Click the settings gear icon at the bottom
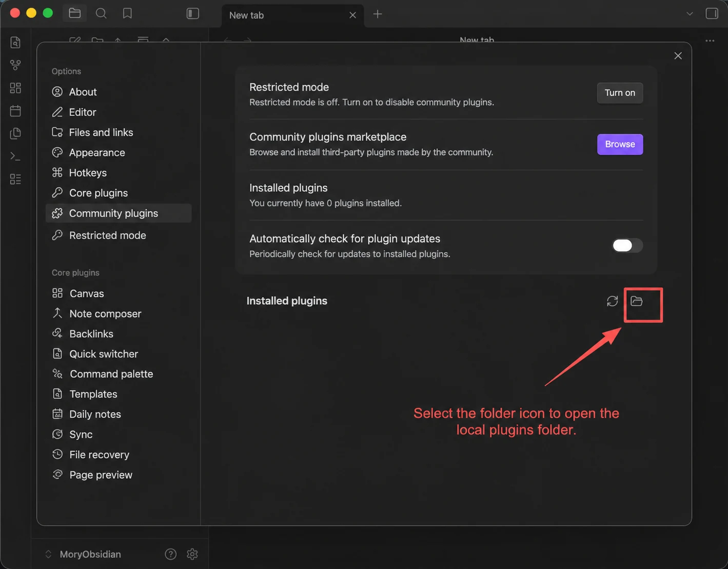Screen dimensions: 728x569 coord(192,554)
